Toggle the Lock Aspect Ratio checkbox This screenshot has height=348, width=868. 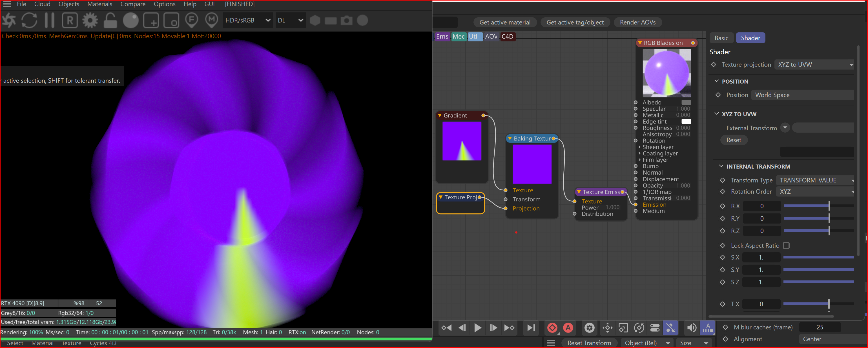[786, 246]
